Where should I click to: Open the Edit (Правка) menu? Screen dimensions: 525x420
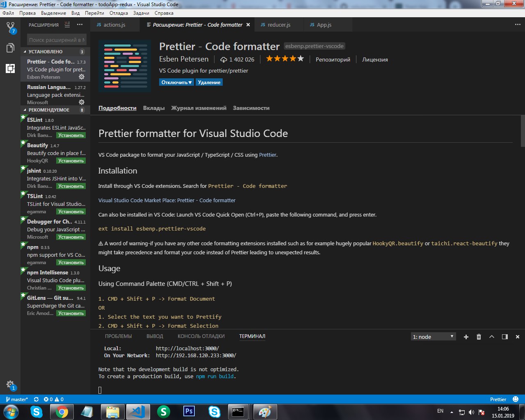coord(27,13)
